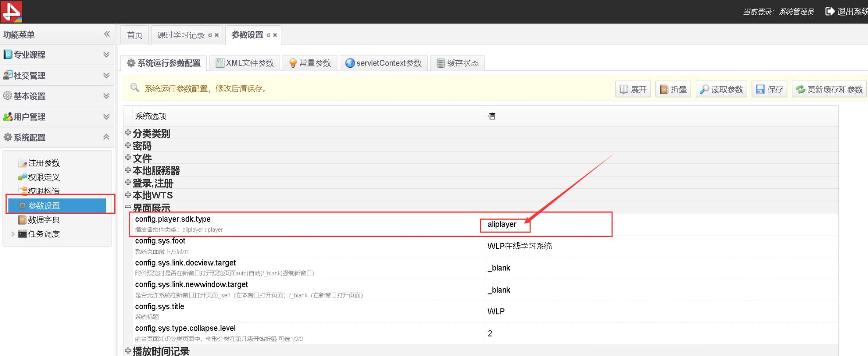Click the 用户管理 people icon

pos(8,116)
